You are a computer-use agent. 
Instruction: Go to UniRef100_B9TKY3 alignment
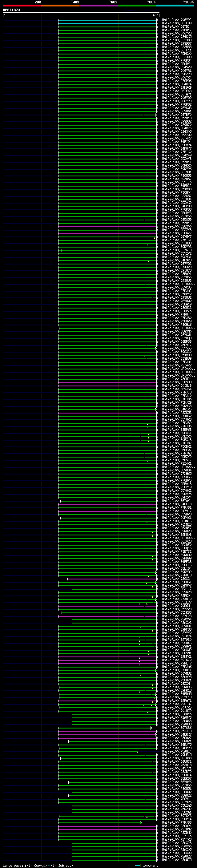point(176,816)
